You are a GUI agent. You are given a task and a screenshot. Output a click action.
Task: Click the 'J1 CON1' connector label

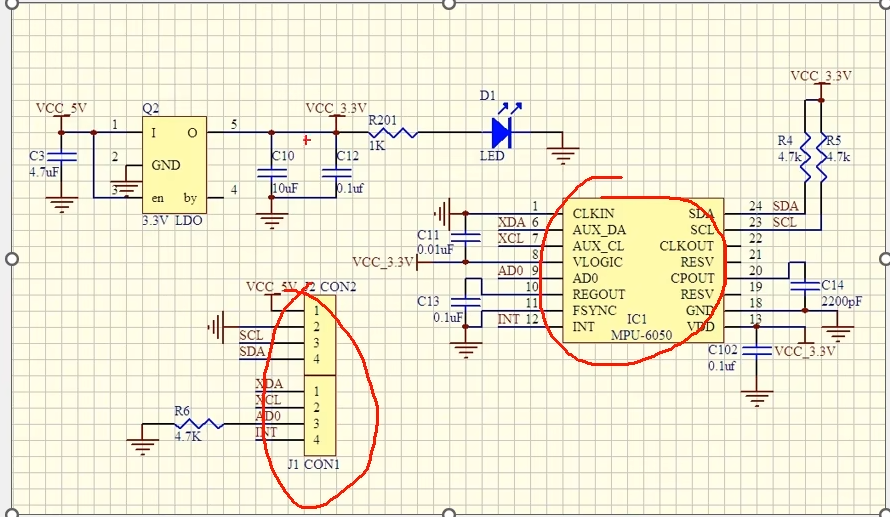click(314, 465)
